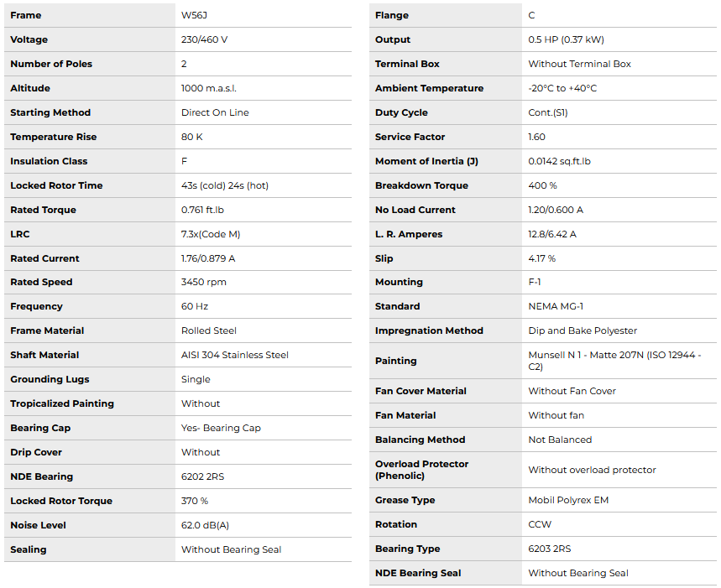Click the Locked Rotor Time value
721x588 pixels.
(x=224, y=185)
